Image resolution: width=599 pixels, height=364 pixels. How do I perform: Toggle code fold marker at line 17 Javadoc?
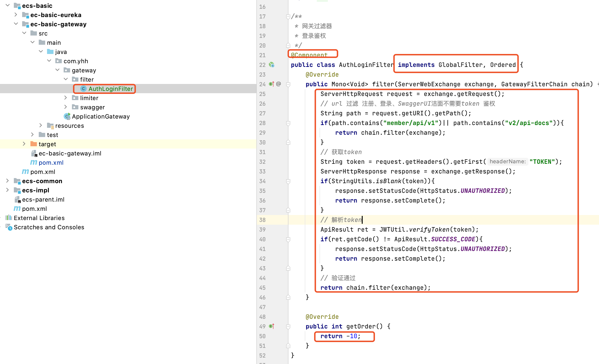(x=288, y=17)
